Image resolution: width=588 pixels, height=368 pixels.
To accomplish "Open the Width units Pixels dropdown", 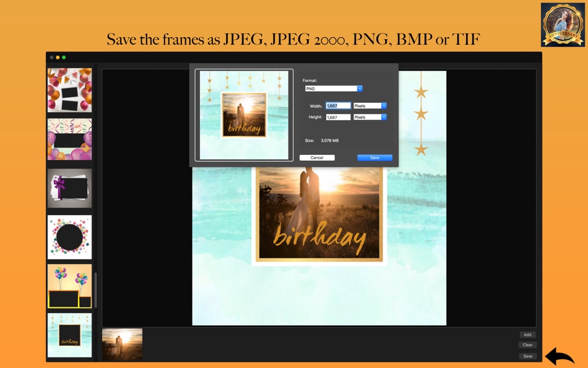I will pyautogui.click(x=370, y=106).
